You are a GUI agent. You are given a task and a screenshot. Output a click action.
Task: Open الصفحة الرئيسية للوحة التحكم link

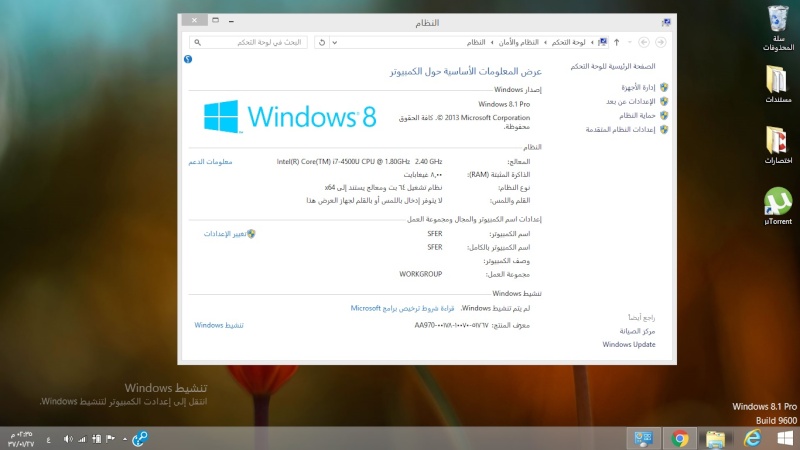point(613,66)
